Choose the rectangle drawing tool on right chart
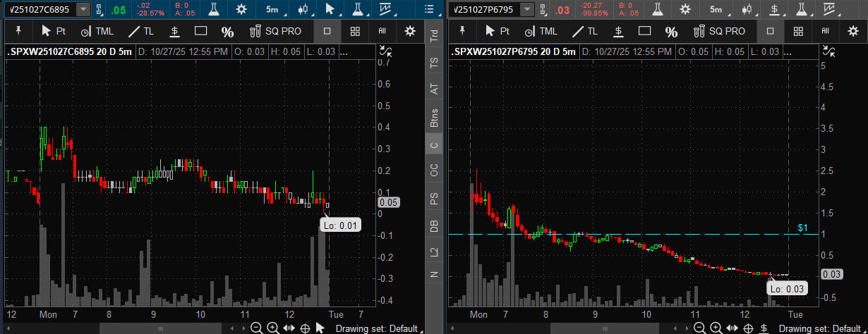 click(644, 31)
